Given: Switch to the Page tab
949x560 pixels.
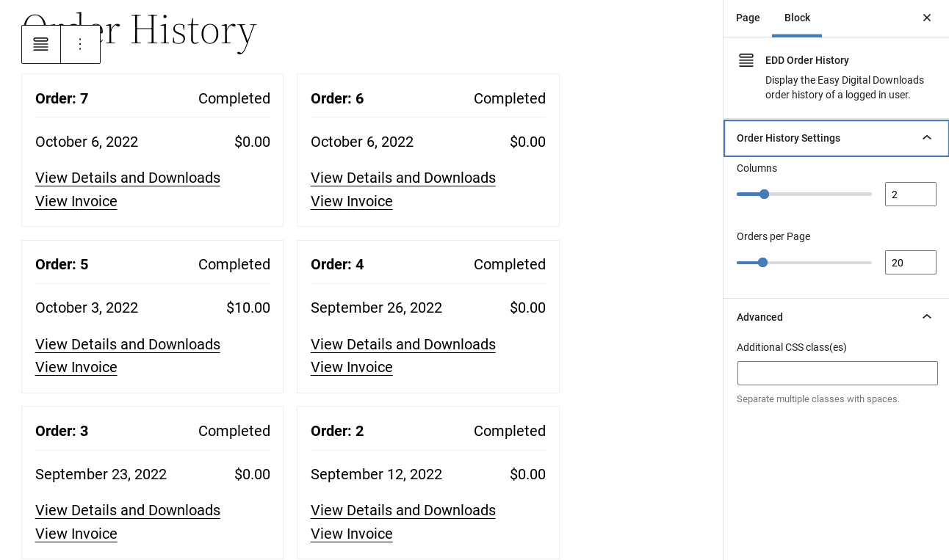Looking at the screenshot, I should pyautogui.click(x=748, y=18).
